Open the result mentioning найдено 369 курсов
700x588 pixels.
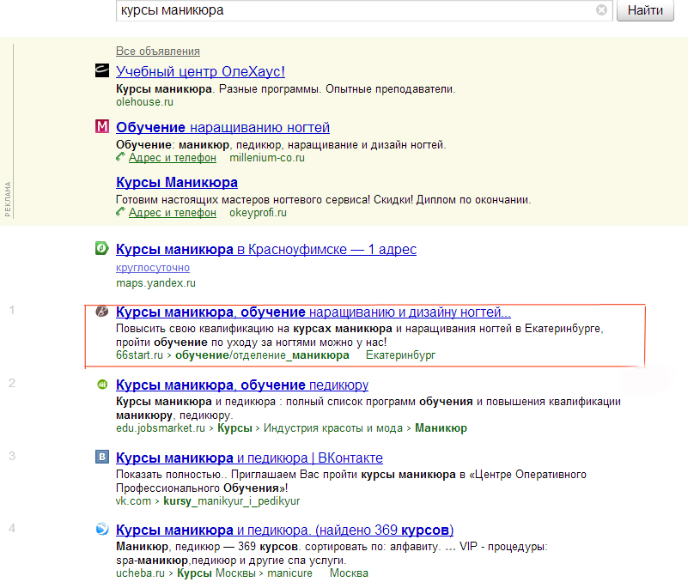point(284,530)
